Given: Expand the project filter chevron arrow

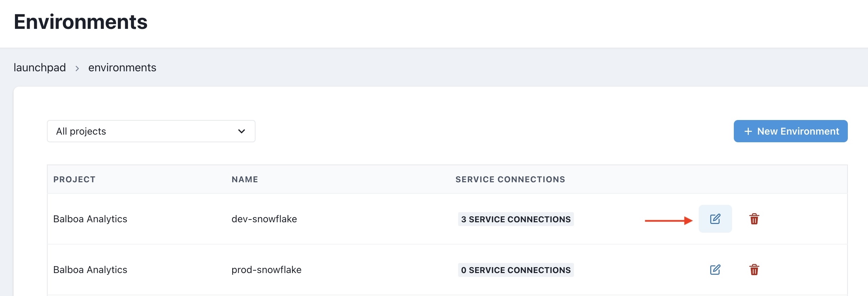Looking at the screenshot, I should point(242,131).
